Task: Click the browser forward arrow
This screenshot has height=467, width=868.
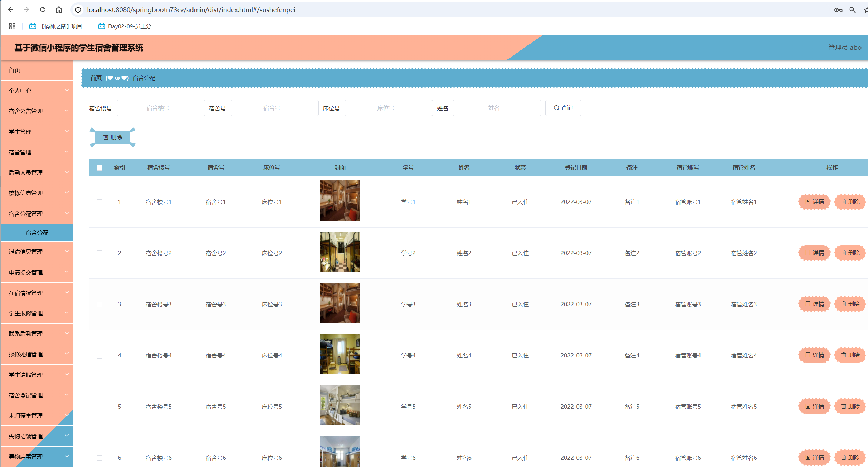Action: point(27,10)
